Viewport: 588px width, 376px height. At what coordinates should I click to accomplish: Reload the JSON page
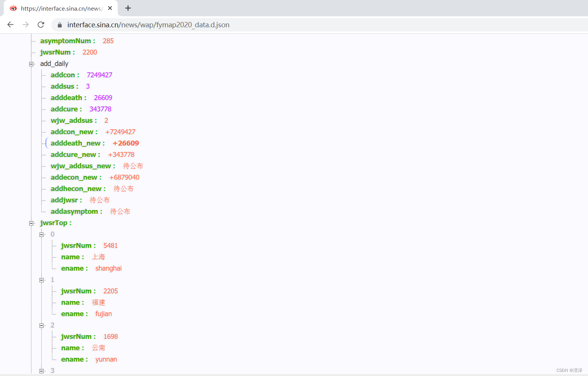(x=41, y=25)
